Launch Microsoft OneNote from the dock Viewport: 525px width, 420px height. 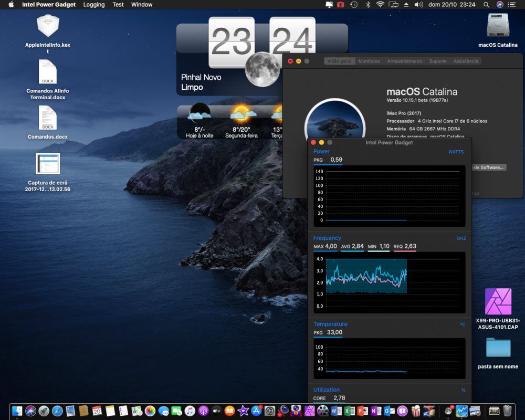pyautogui.click(x=376, y=411)
